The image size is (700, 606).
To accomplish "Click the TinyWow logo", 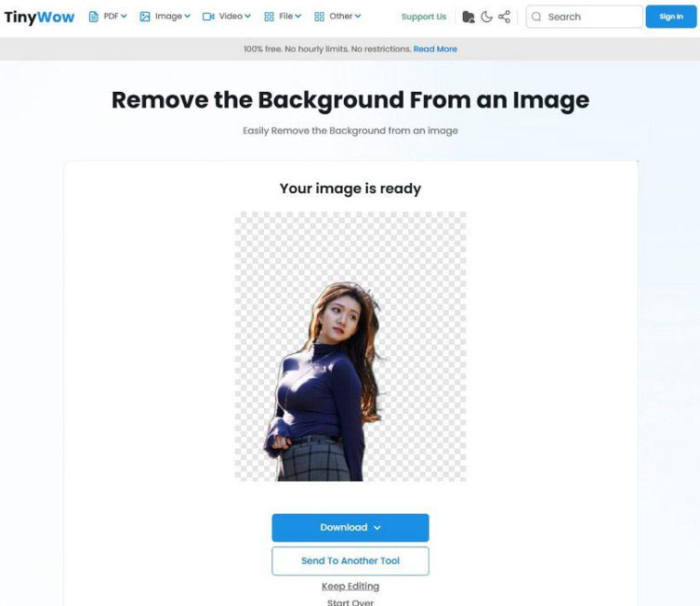I will click(39, 17).
